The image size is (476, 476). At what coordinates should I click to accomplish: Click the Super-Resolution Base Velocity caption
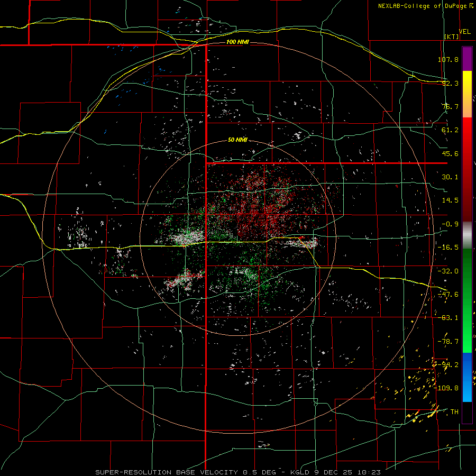237,472
